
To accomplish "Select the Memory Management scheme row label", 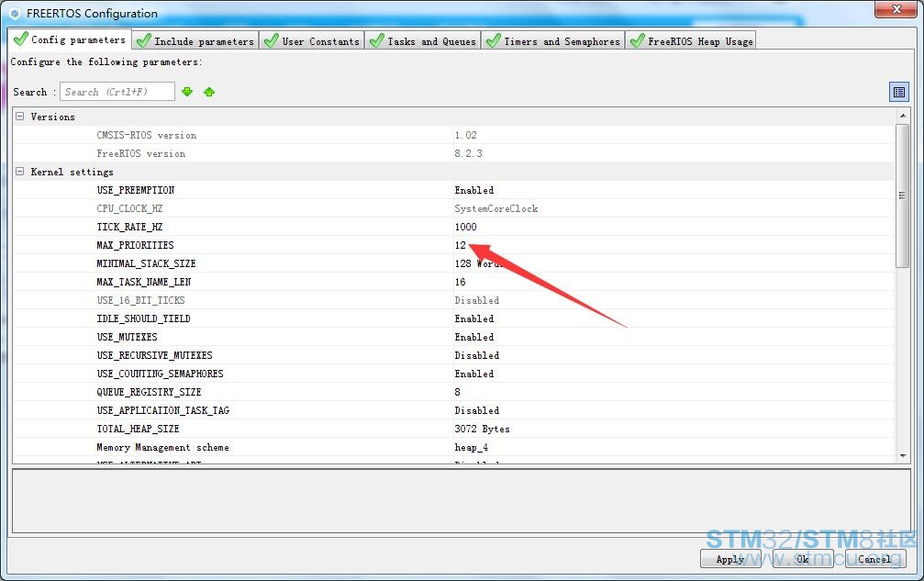I will (162, 447).
